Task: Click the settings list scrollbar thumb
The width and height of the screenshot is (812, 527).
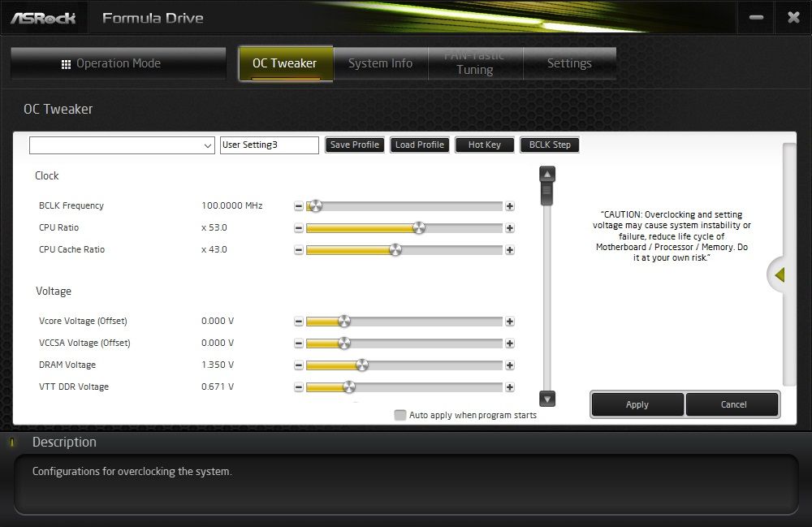Action: coord(546,193)
